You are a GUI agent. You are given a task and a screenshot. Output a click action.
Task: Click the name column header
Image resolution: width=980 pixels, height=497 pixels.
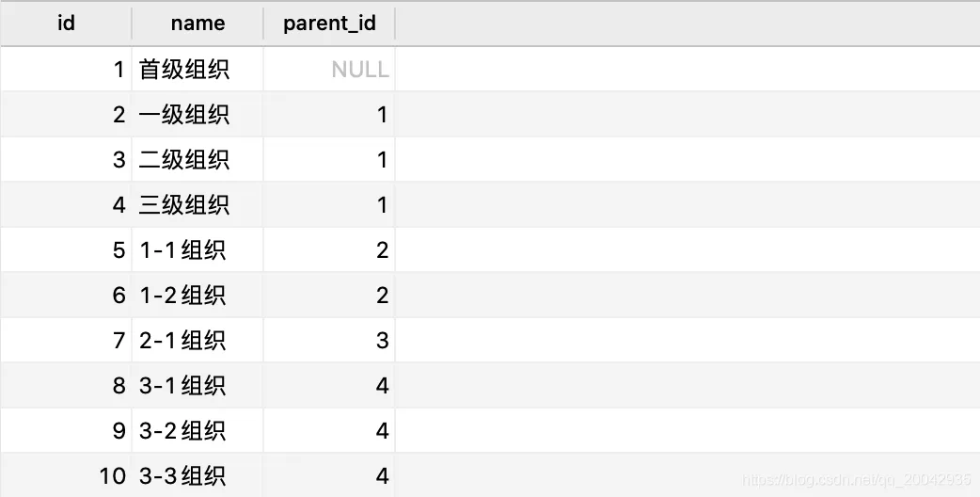coord(198,24)
